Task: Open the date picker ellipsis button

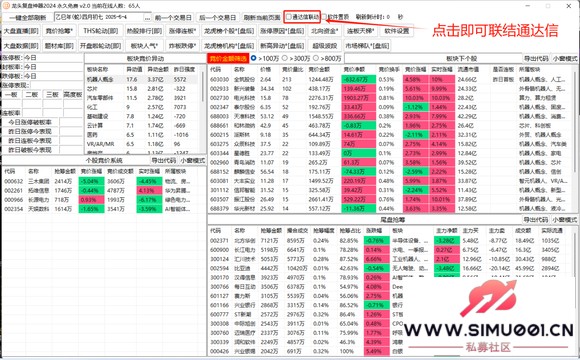Action: point(148,17)
